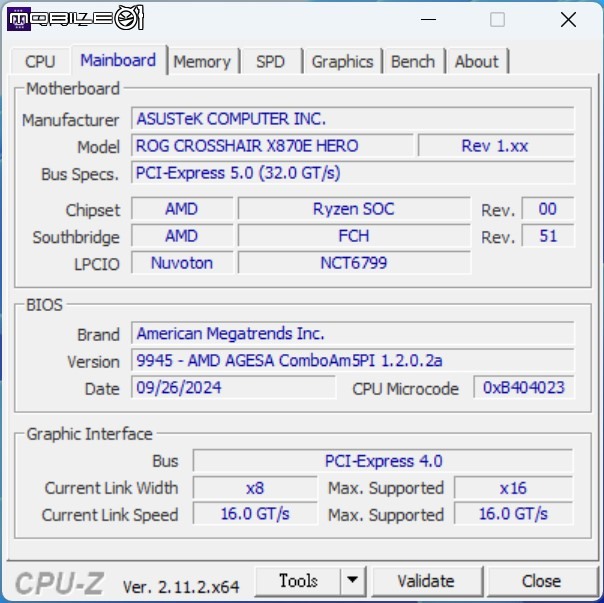The width and height of the screenshot is (604, 603).
Task: Click the Validate button
Action: [426, 581]
